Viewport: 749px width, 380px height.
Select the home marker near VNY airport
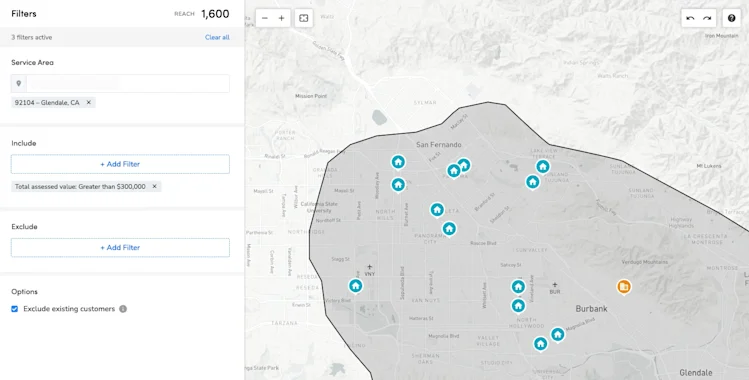(x=355, y=286)
